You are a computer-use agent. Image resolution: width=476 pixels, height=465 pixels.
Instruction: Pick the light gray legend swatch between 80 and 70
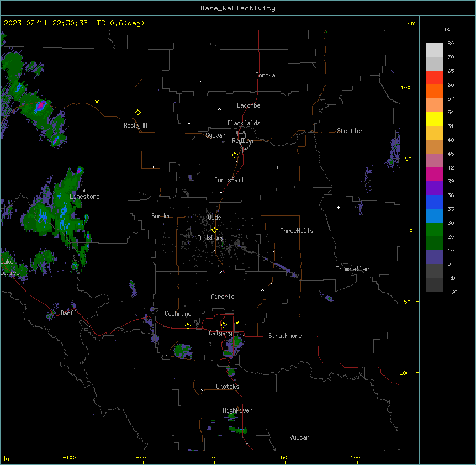pos(434,50)
